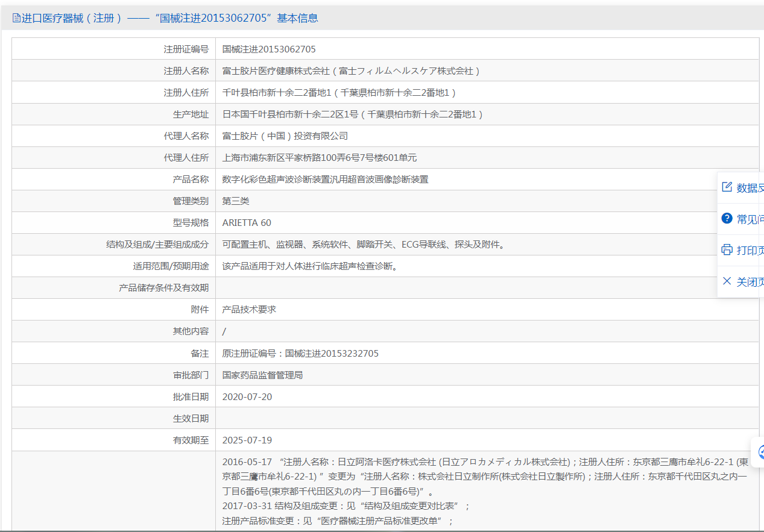Select the 第三类 management category value
Screen dimensions: 764x532
pyautogui.click(x=236, y=201)
